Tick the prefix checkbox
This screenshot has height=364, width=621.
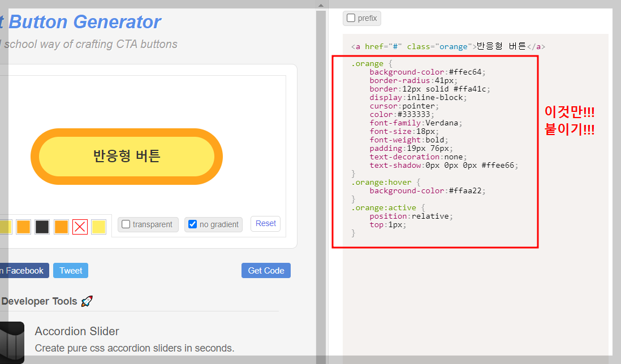point(351,18)
